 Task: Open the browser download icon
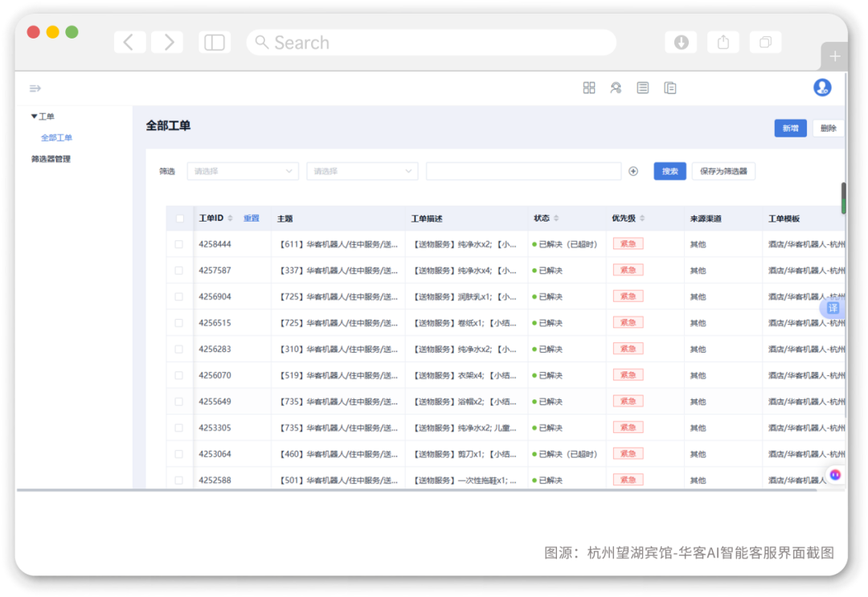point(681,42)
